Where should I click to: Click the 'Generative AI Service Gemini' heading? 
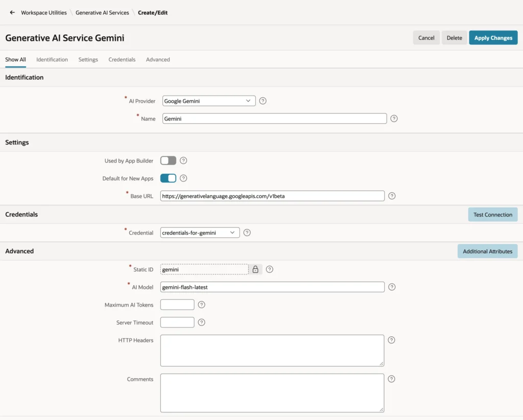coord(65,38)
